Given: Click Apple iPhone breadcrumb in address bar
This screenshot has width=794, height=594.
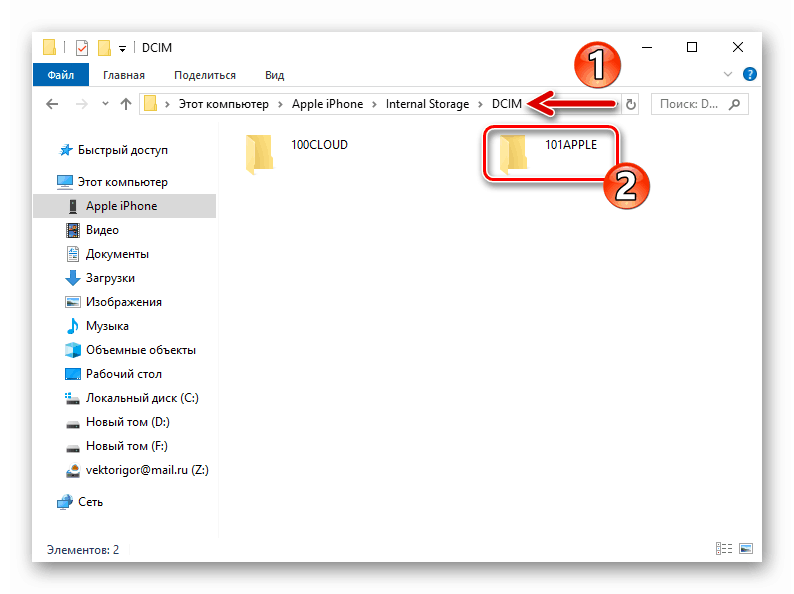Looking at the screenshot, I should pyautogui.click(x=327, y=104).
